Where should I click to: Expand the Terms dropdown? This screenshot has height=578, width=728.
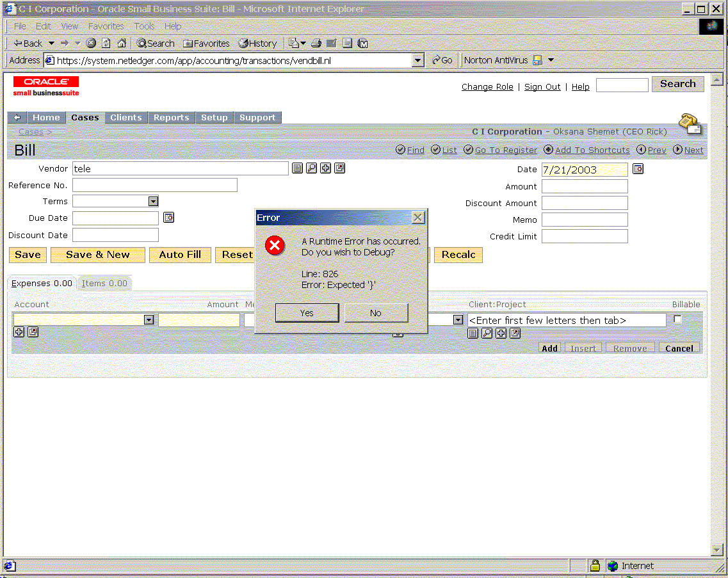point(153,201)
